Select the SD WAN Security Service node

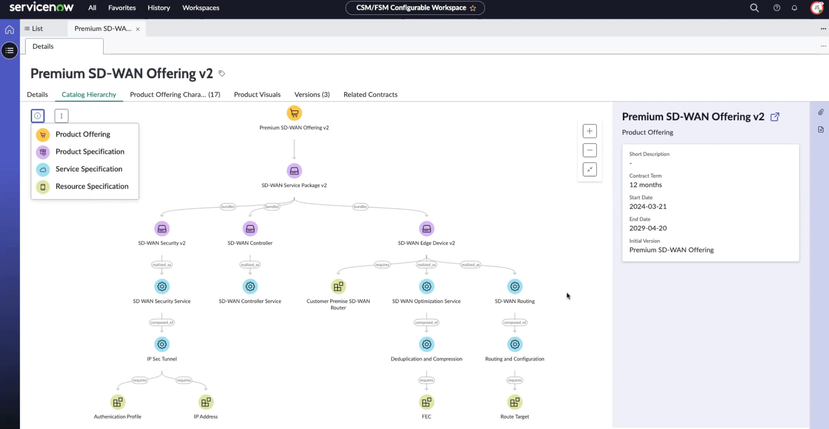[162, 287]
